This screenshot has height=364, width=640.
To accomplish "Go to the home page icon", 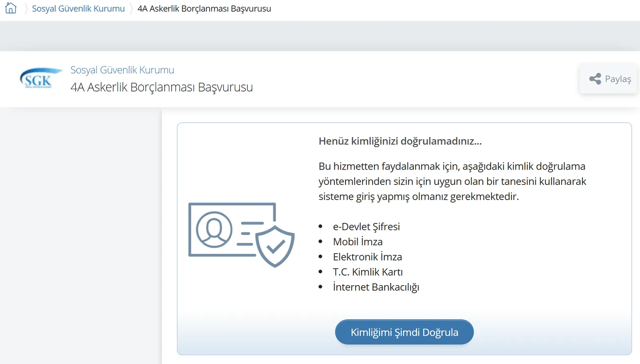I will [11, 8].
